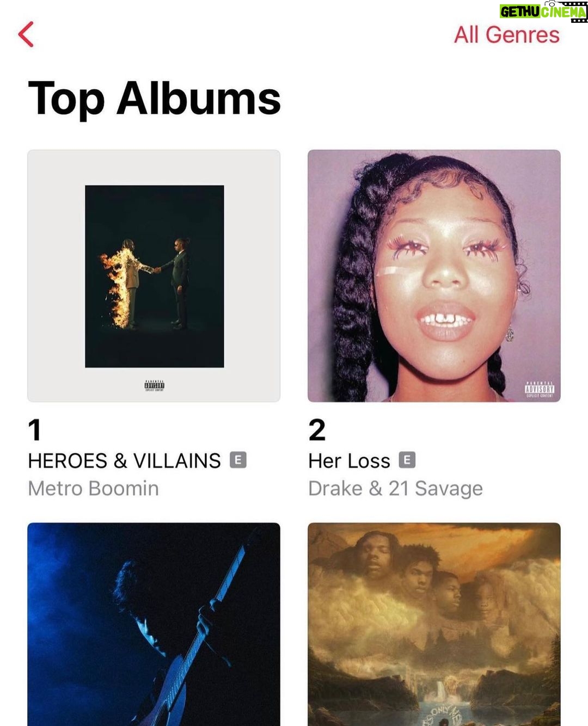This screenshot has width=588, height=726.
Task: Click the Top Albums heading
Action: pyautogui.click(x=155, y=99)
